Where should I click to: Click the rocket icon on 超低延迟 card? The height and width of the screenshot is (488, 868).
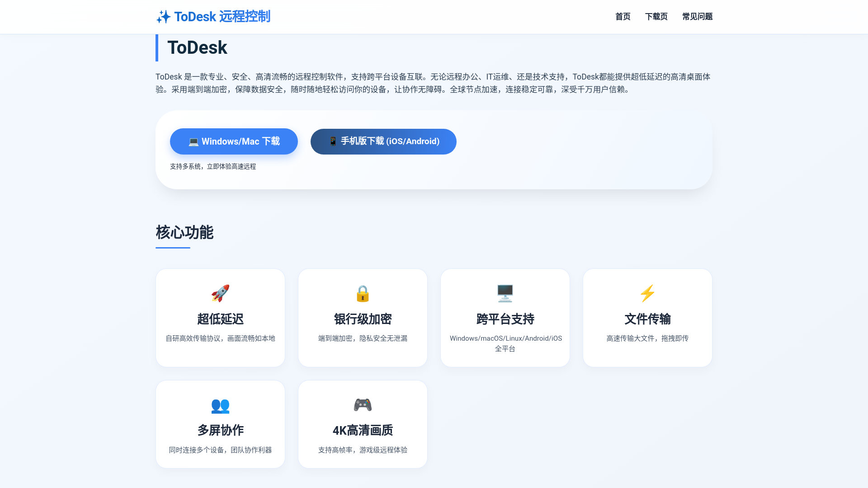coord(220,293)
